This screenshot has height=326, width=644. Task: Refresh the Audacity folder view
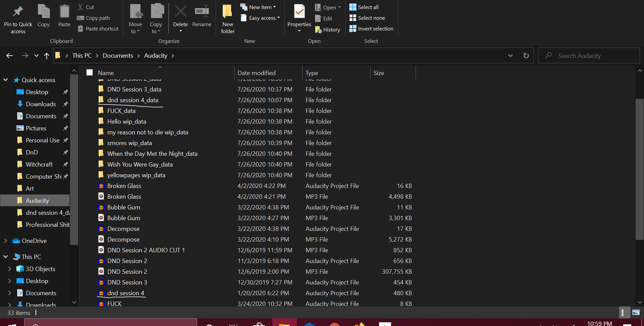tap(526, 56)
